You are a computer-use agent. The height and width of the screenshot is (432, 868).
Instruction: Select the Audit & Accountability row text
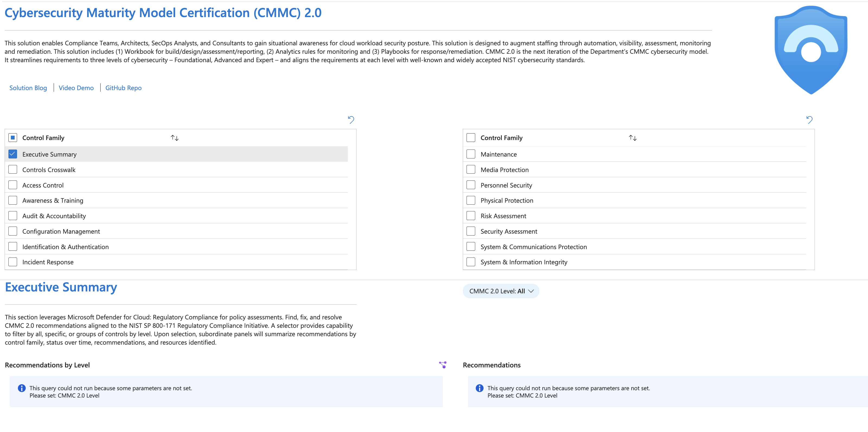(54, 216)
